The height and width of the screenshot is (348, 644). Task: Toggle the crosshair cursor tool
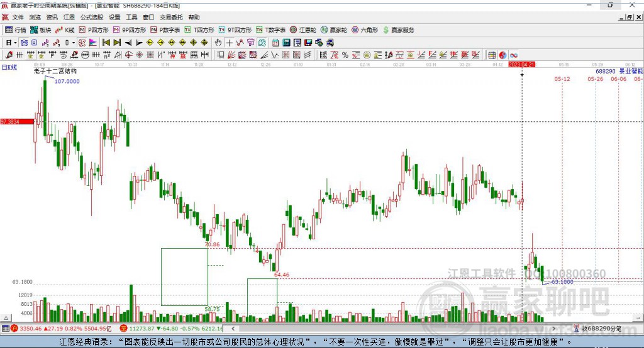click(x=229, y=43)
